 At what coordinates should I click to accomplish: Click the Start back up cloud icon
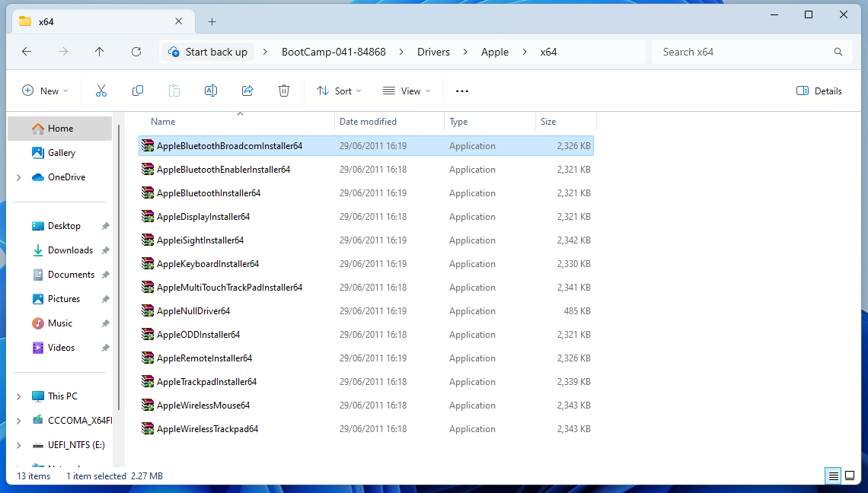(x=174, y=52)
